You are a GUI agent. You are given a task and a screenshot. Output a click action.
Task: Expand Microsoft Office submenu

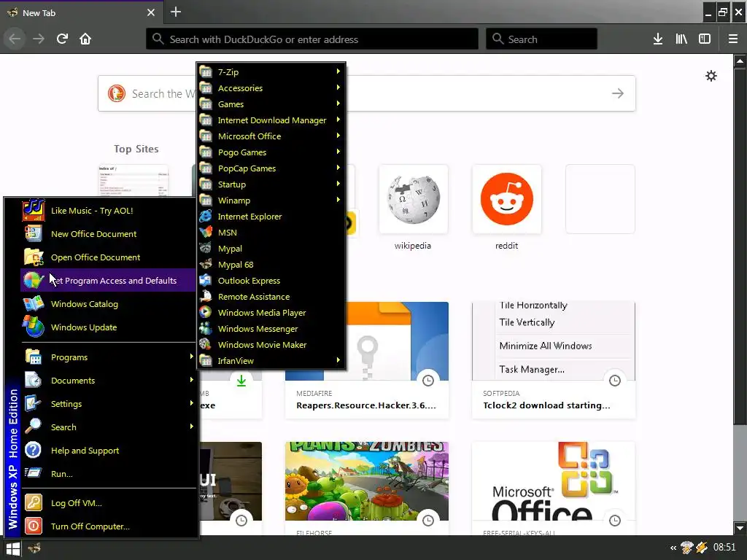pyautogui.click(x=271, y=136)
